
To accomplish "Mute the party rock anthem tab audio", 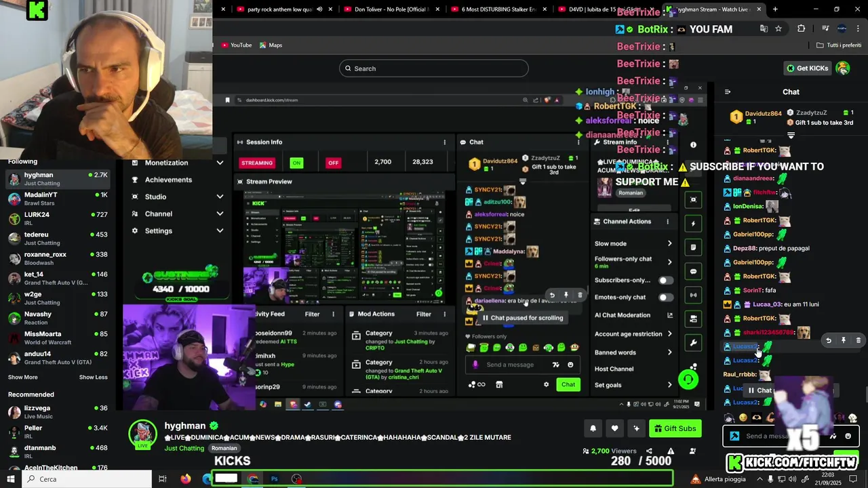I will click(x=319, y=9).
